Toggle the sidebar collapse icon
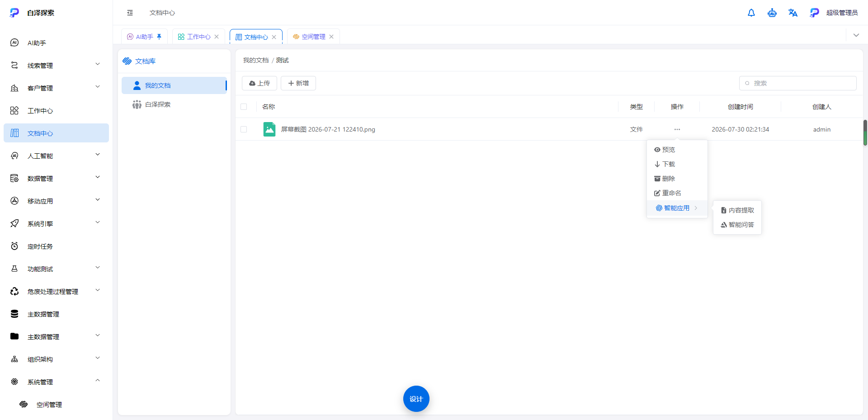 (x=130, y=13)
